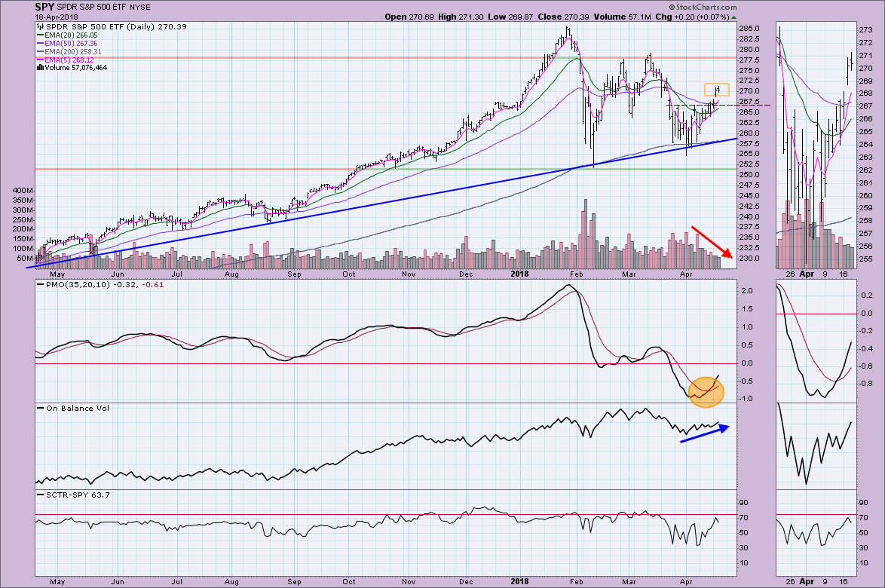Click the 2018 label on bottom date axis
Screen dimensions: 885x588
(519, 582)
